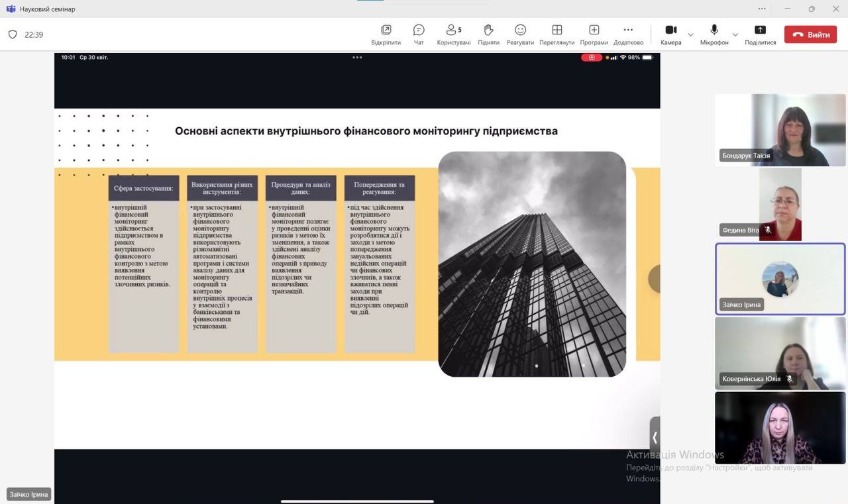Expand the collapsed side panel arrow on slide

point(655,437)
